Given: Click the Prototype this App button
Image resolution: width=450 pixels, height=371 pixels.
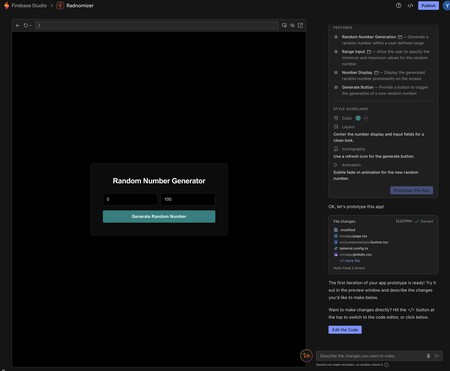Looking at the screenshot, I should pyautogui.click(x=412, y=190).
